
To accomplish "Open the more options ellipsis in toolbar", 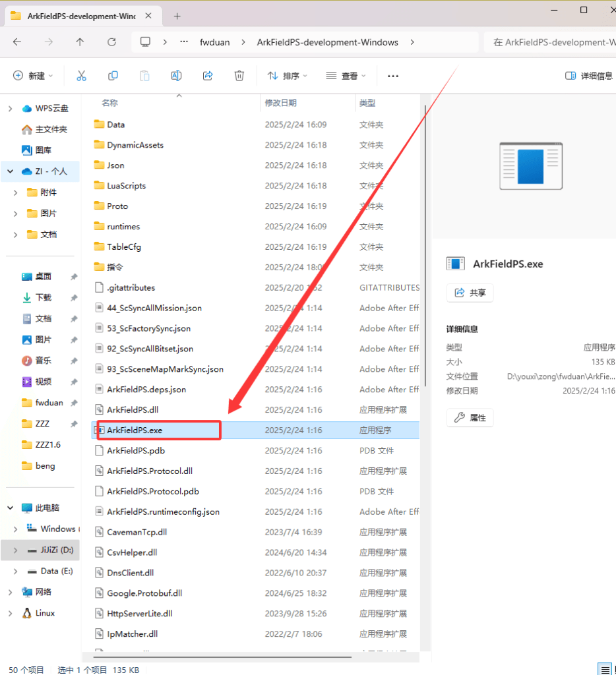I will [x=393, y=76].
